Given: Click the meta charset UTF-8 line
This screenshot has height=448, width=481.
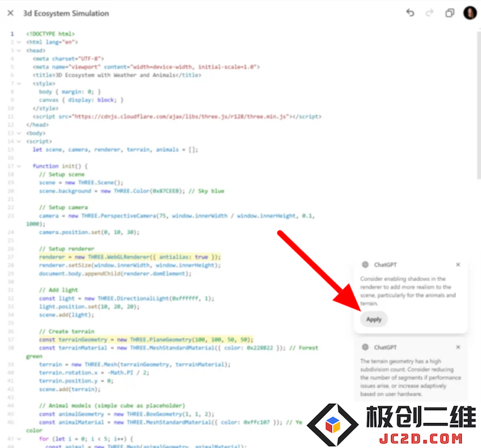Looking at the screenshot, I should [69, 58].
